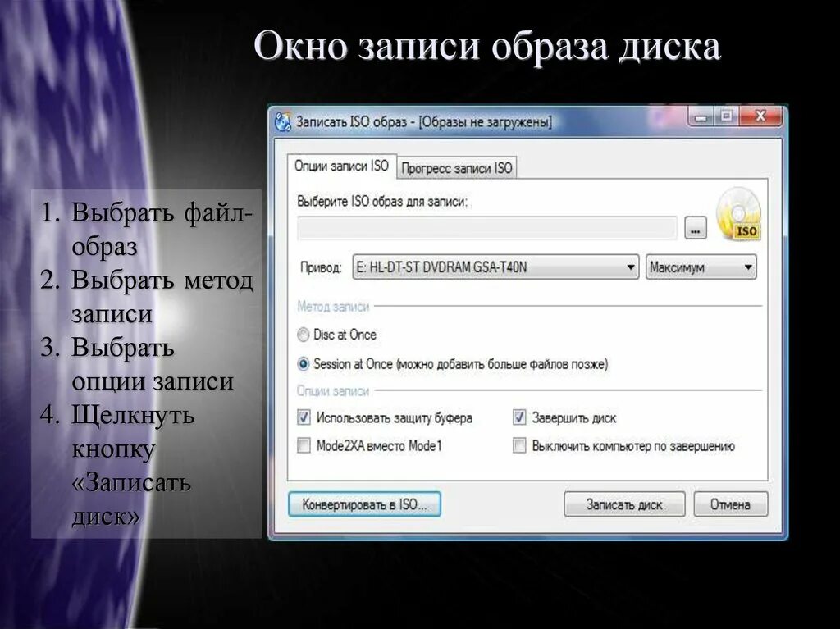Image resolution: width=840 pixels, height=629 pixels.
Task: Click the Конвертировать в ISO... button
Action: pos(365,504)
